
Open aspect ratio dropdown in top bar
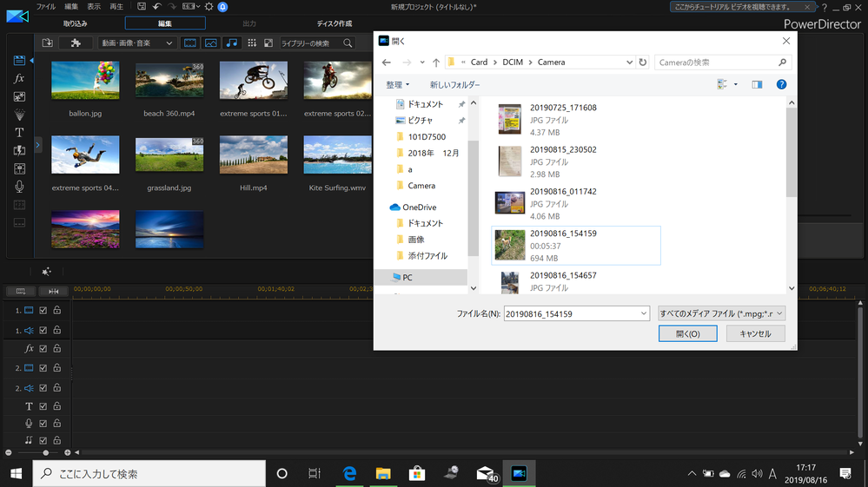[191, 7]
